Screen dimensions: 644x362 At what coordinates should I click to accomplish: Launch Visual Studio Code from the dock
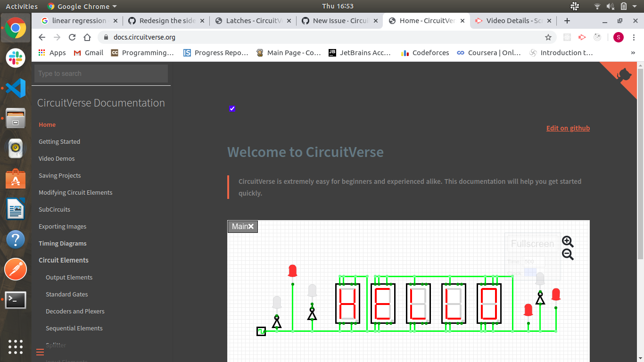[16, 88]
